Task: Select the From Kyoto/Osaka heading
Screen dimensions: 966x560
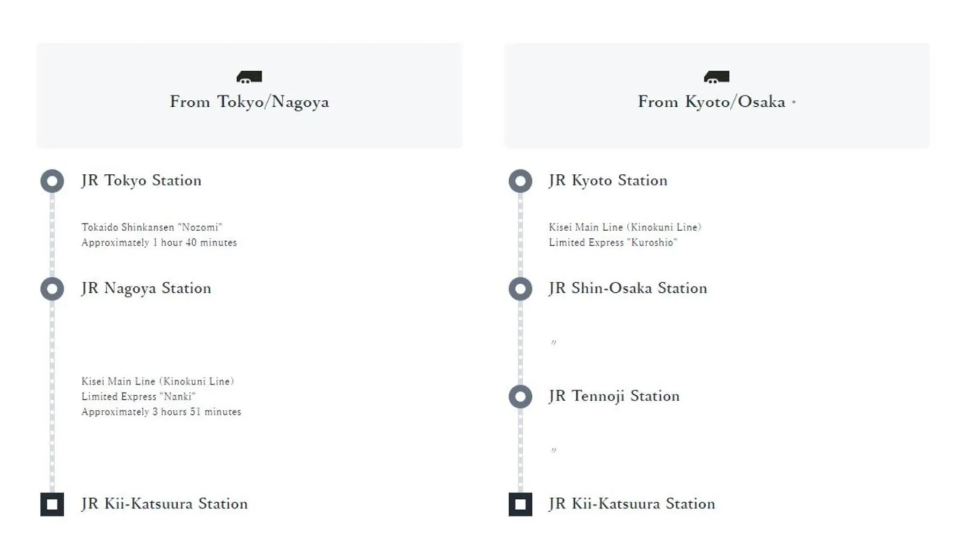Action: (711, 102)
